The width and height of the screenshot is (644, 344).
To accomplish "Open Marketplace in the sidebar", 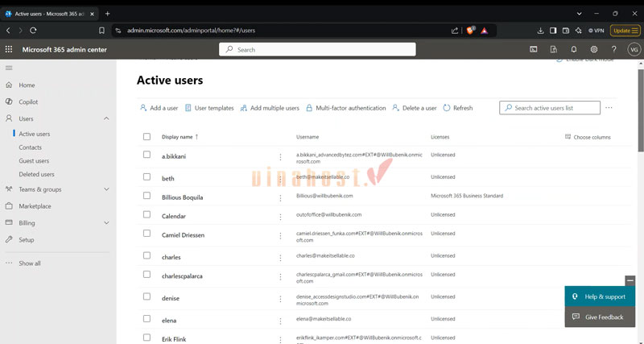I will (x=35, y=206).
